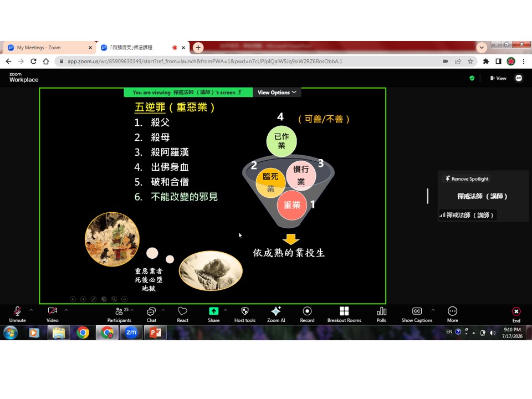Open the More options menu

pos(452,314)
